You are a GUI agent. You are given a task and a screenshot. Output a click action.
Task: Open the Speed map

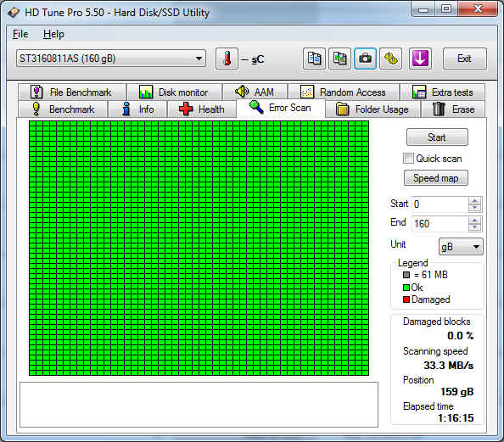coord(436,178)
